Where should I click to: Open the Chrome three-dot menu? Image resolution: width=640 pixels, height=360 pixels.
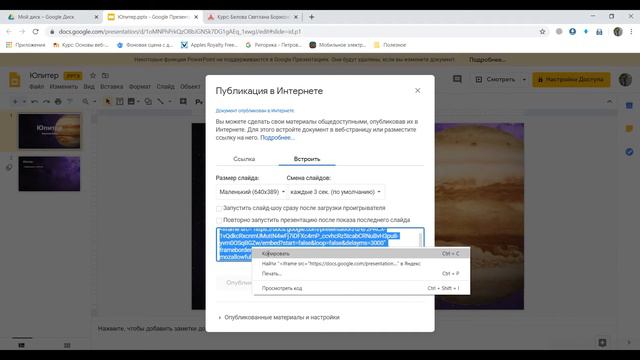(x=631, y=31)
